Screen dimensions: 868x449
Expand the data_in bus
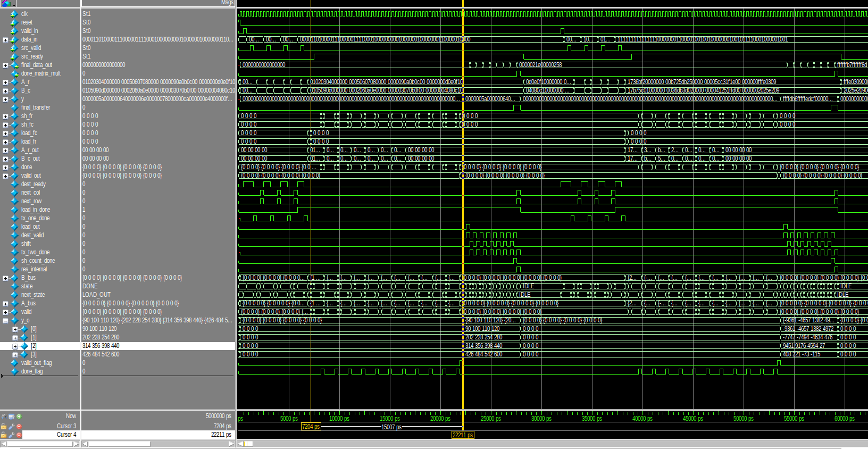(5, 39)
